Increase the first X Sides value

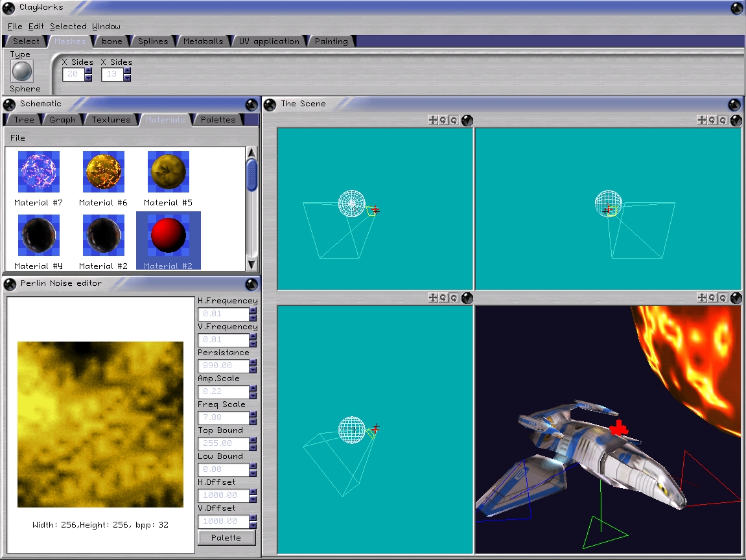click(x=88, y=71)
